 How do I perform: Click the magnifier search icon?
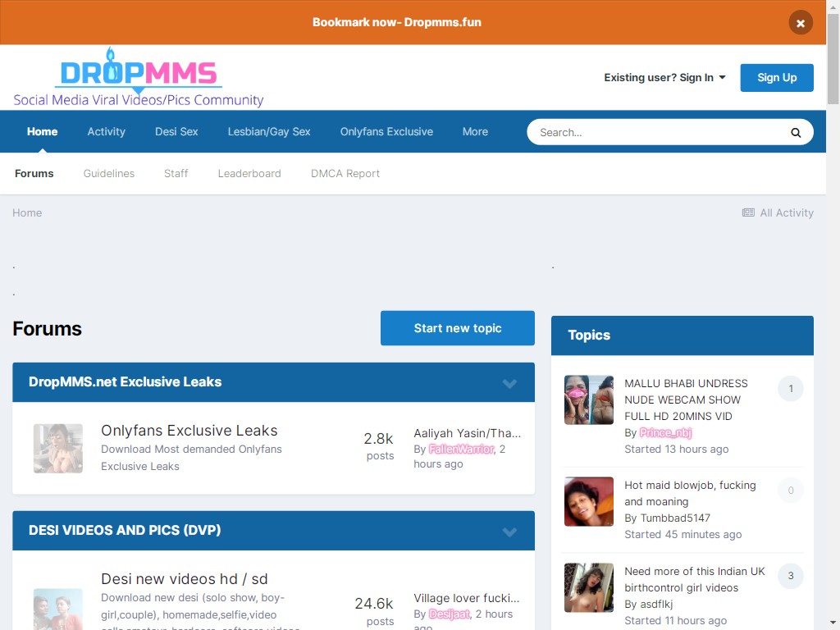(796, 132)
